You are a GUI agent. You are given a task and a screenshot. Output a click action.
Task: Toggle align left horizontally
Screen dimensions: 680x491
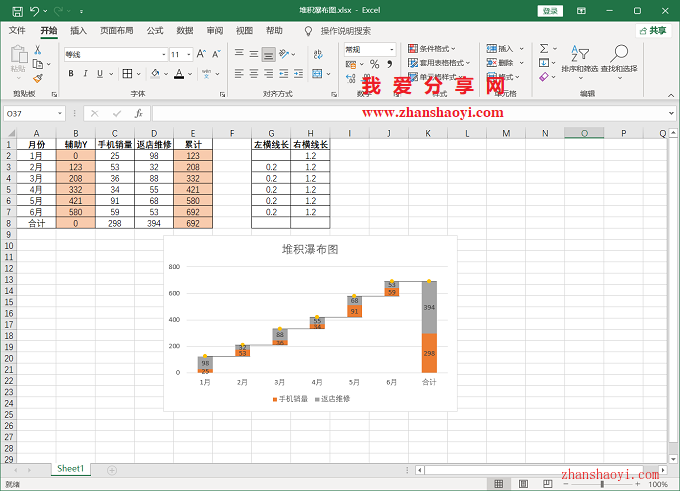[239, 74]
